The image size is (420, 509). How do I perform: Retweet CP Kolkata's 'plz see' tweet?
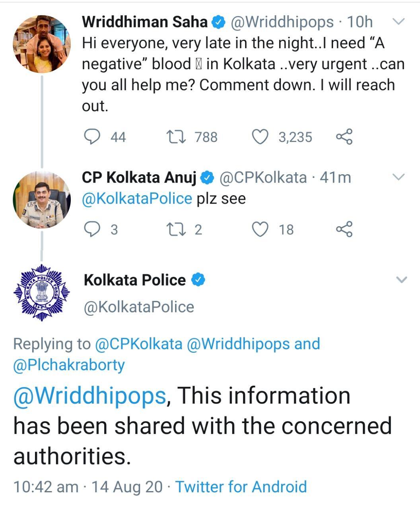pos(176,229)
